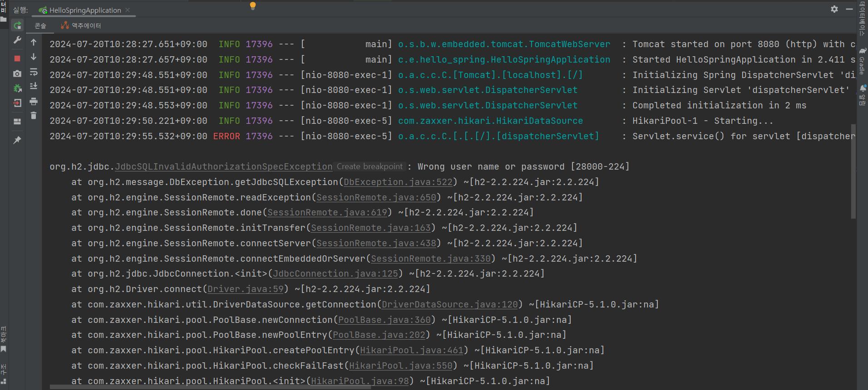Open DriverDataSource.java:120 link
Viewport: 868px width, 390px height.
(x=449, y=305)
